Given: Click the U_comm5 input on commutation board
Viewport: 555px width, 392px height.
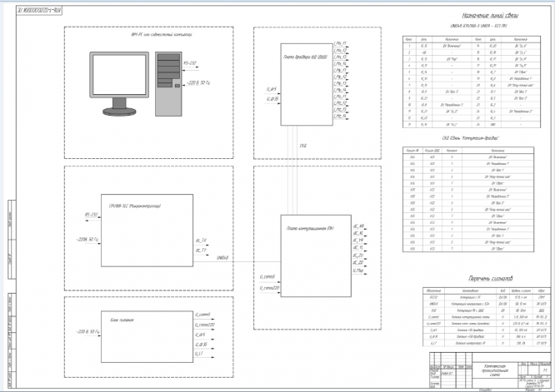Looking at the screenshot, I should [270, 280].
